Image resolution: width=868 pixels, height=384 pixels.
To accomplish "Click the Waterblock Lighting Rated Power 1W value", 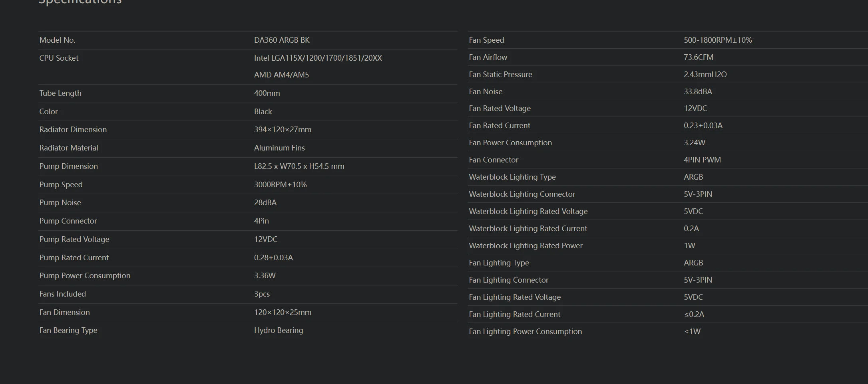I will tap(689, 245).
